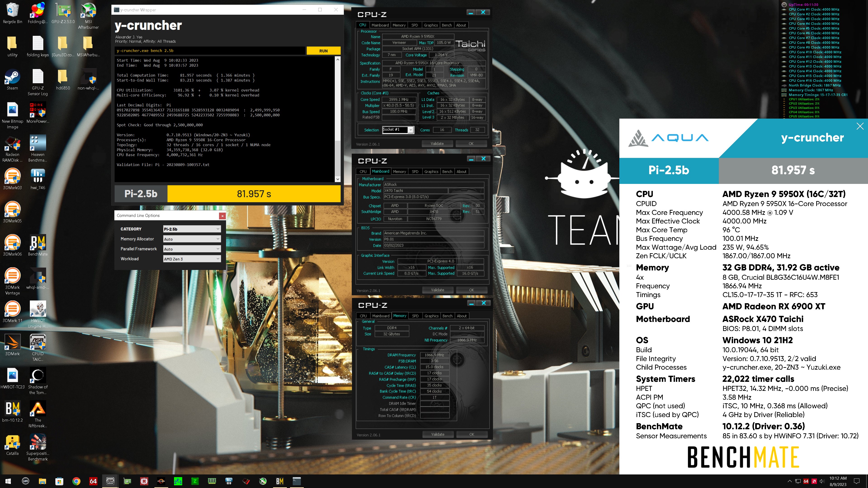The width and height of the screenshot is (868, 488).
Task: Open the CATEGORY dropdown showing Pi-2.5b
Action: [192, 229]
